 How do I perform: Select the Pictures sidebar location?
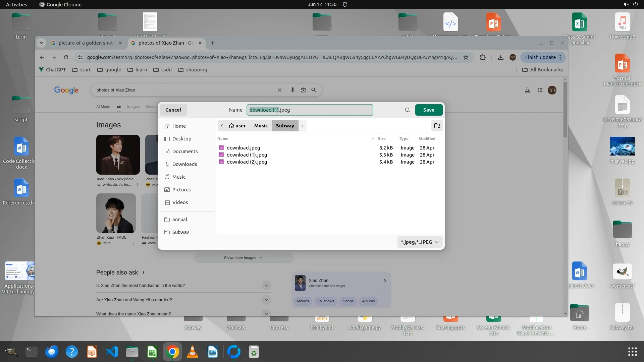[181, 190]
